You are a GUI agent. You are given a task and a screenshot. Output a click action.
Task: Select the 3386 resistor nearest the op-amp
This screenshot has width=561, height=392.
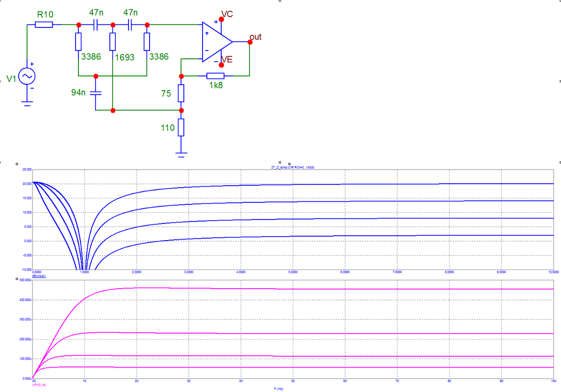(147, 42)
